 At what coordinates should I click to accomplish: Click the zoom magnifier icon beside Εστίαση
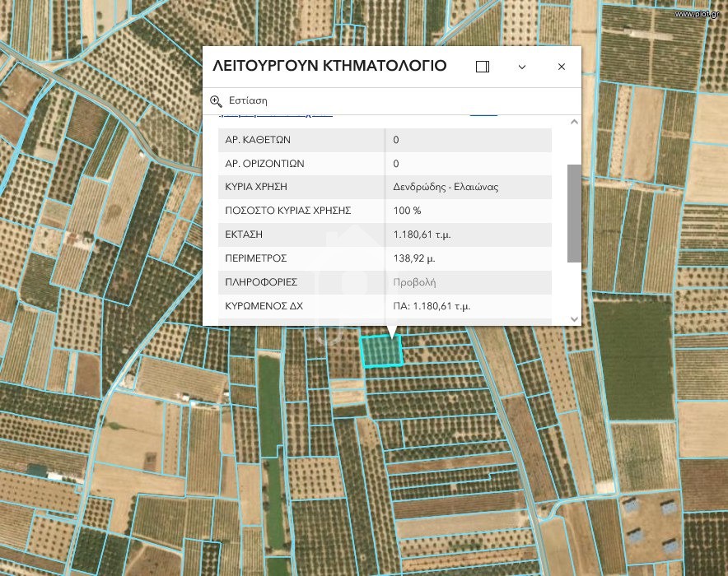[x=216, y=100]
